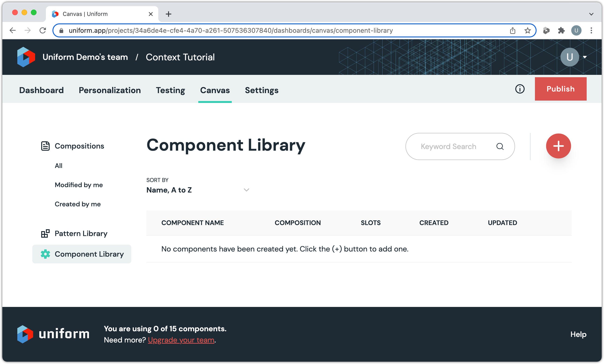Open Pattern Library in the sidebar

81,233
